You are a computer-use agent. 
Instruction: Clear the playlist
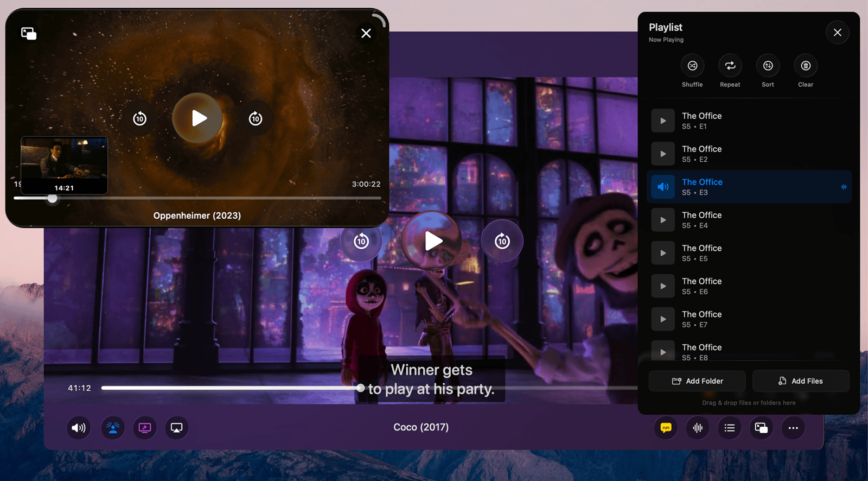click(806, 66)
